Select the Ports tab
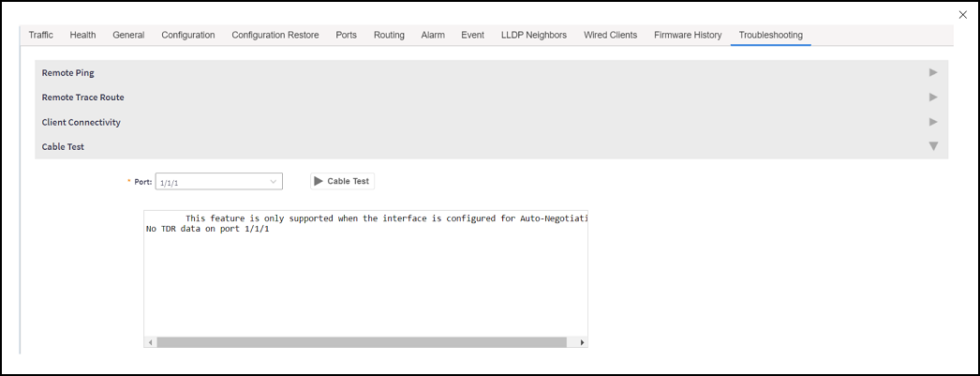Viewport: 980px width, 376px height. 347,35
